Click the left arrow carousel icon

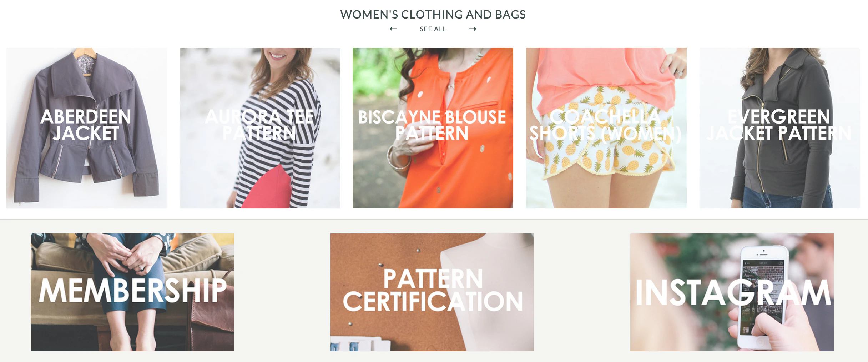pos(393,29)
